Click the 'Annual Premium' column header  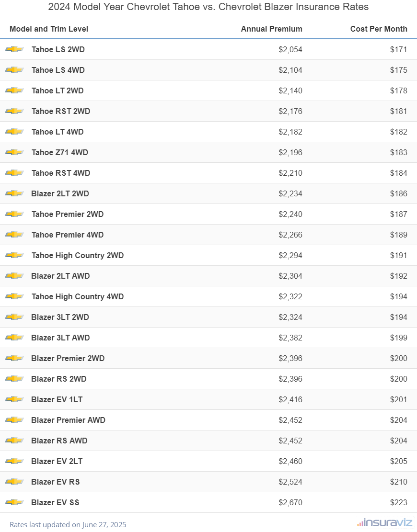click(x=272, y=29)
